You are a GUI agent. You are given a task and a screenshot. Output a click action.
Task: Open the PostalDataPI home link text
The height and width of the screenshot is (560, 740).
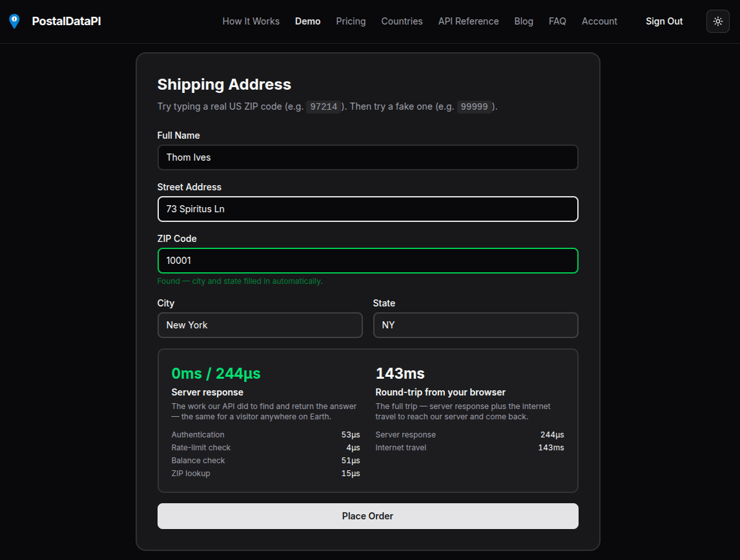pos(66,21)
